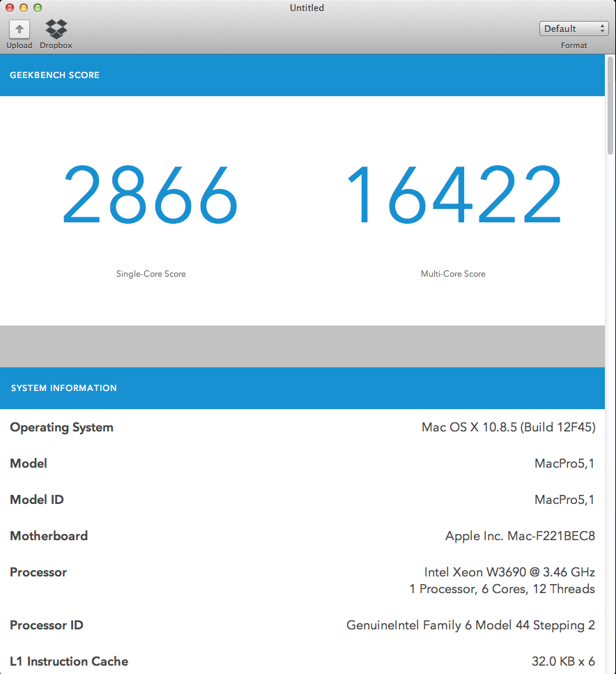Viewport: 616px width, 674px height.
Task: Select Intel Xeon W3690 @ 3.46 GHz text
Action: point(509,572)
